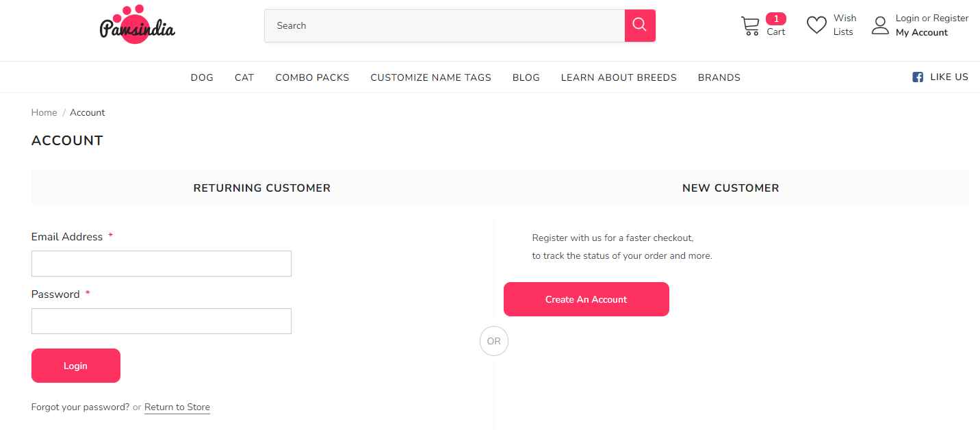This screenshot has height=430, width=980.
Task: Open the shopping cart icon
Action: pos(750,26)
